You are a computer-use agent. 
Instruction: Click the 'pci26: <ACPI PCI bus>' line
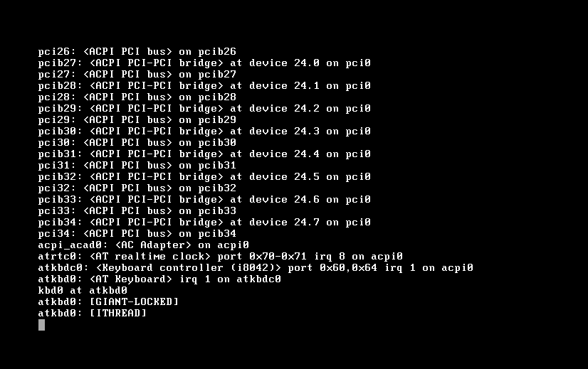click(137, 52)
